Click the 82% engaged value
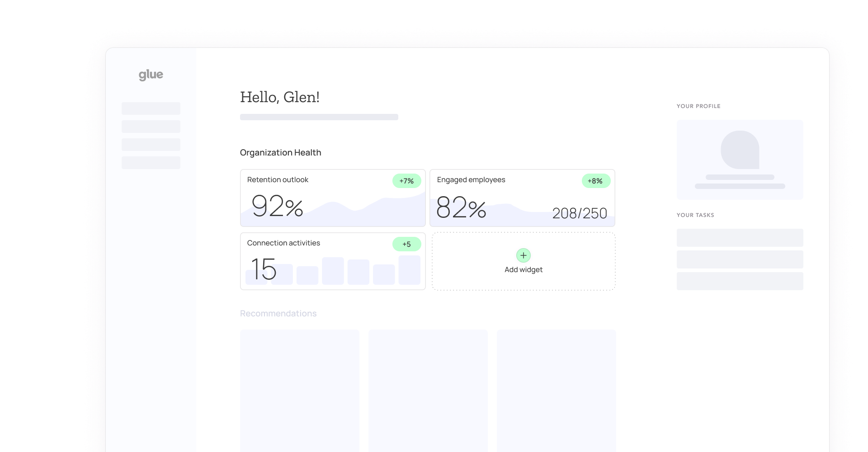Screen dimensions: 868x452 (461, 207)
